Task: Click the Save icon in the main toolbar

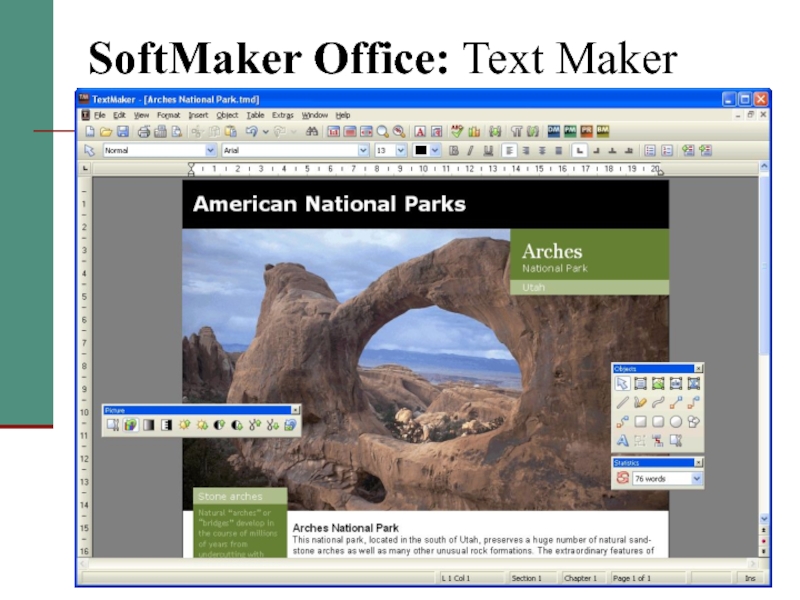Action: [x=123, y=131]
